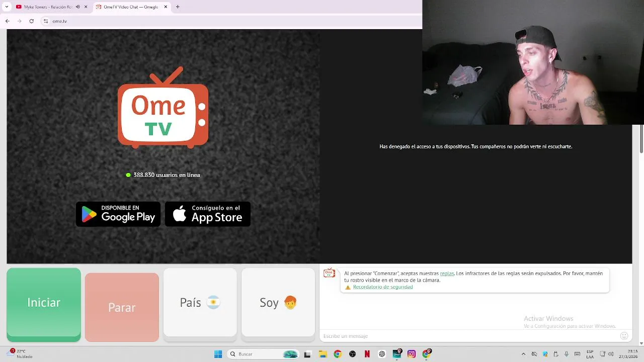The width and height of the screenshot is (644, 362).
Task: Open the País country selector
Action: pos(200,302)
